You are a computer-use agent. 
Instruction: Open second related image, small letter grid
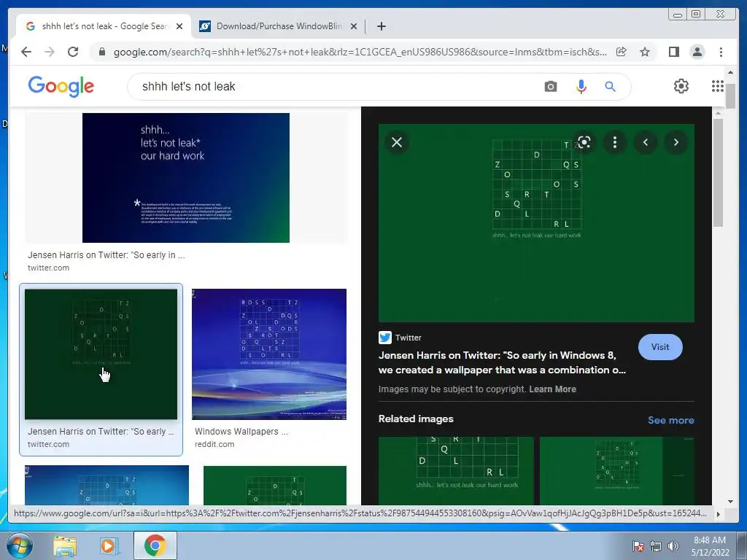616,470
